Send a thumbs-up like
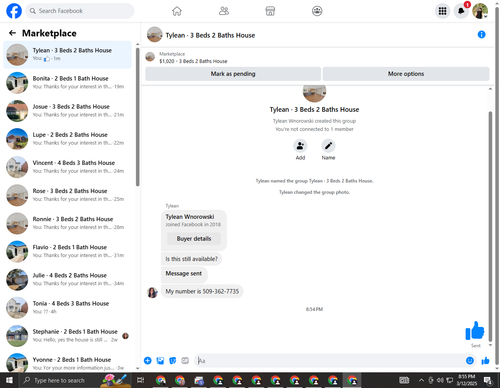This screenshot has height=388, width=500. [485, 360]
